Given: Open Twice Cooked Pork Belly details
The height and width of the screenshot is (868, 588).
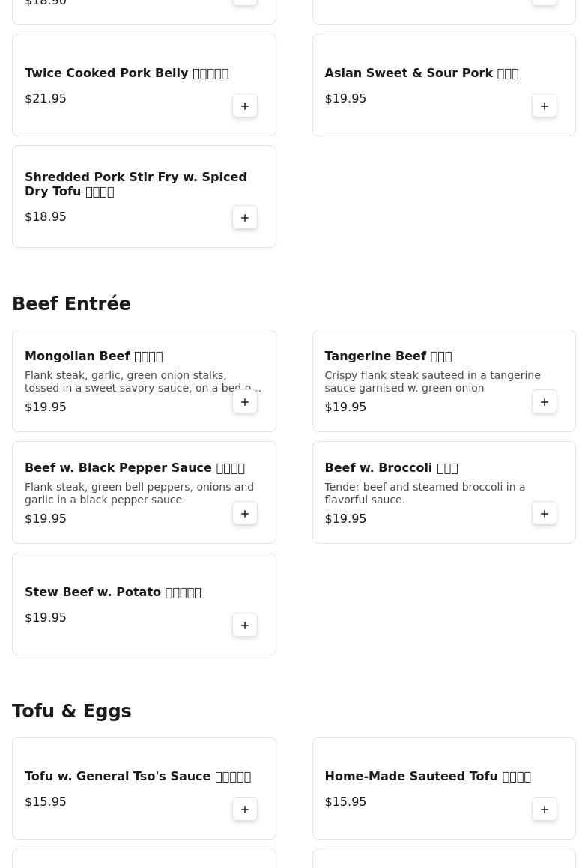Looking at the screenshot, I should (x=126, y=73).
